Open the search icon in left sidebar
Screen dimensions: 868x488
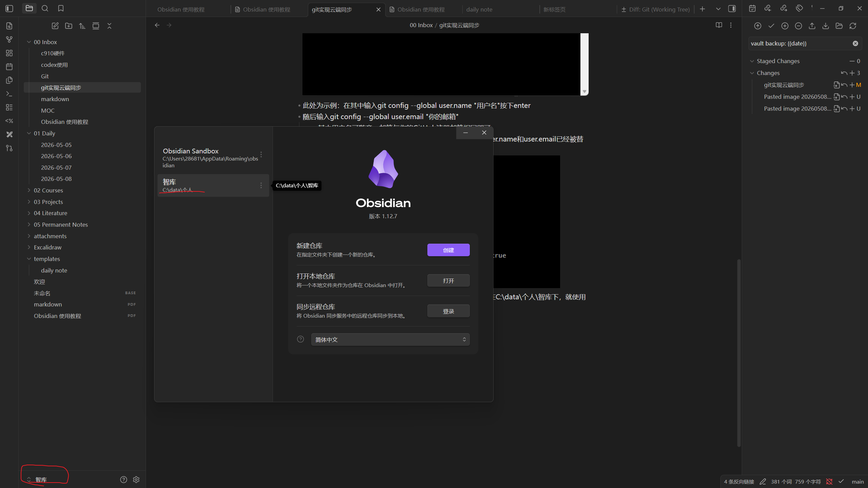(45, 8)
